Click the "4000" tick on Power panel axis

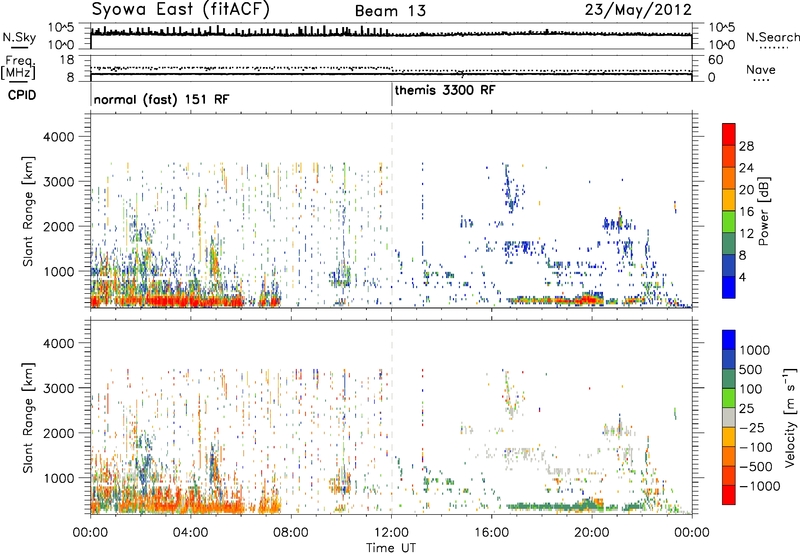click(59, 137)
